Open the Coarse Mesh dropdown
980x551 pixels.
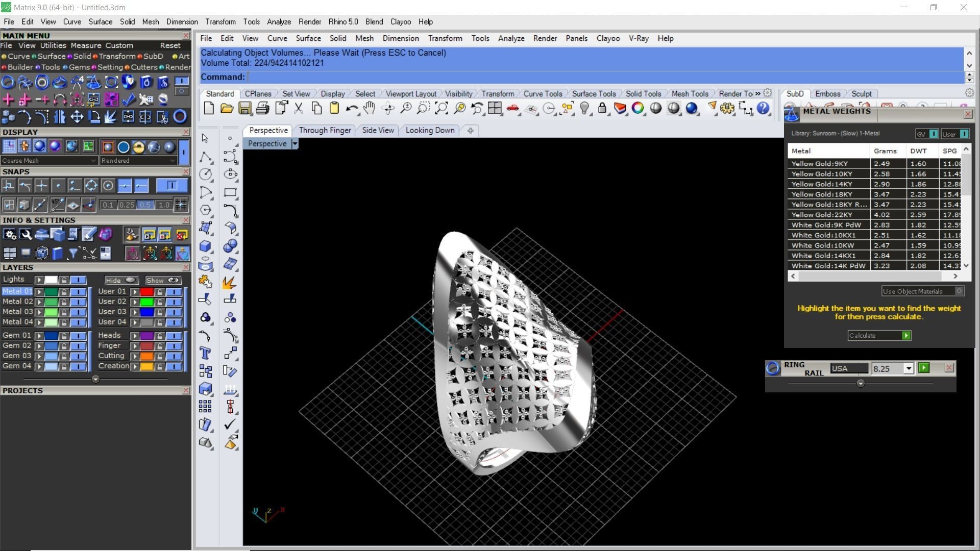pos(50,161)
